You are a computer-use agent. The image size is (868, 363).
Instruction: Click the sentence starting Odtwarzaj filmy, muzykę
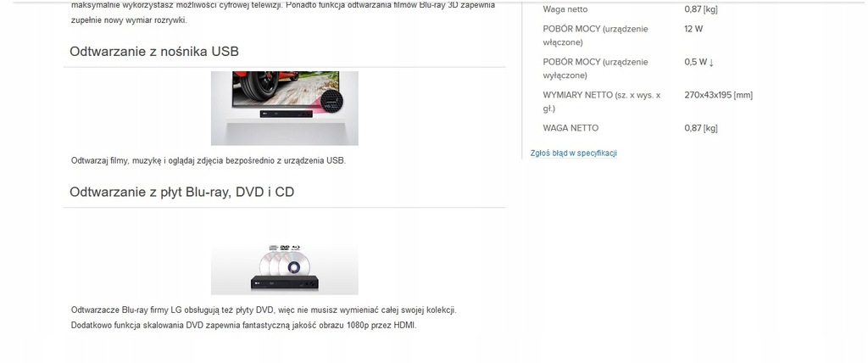[x=209, y=160]
